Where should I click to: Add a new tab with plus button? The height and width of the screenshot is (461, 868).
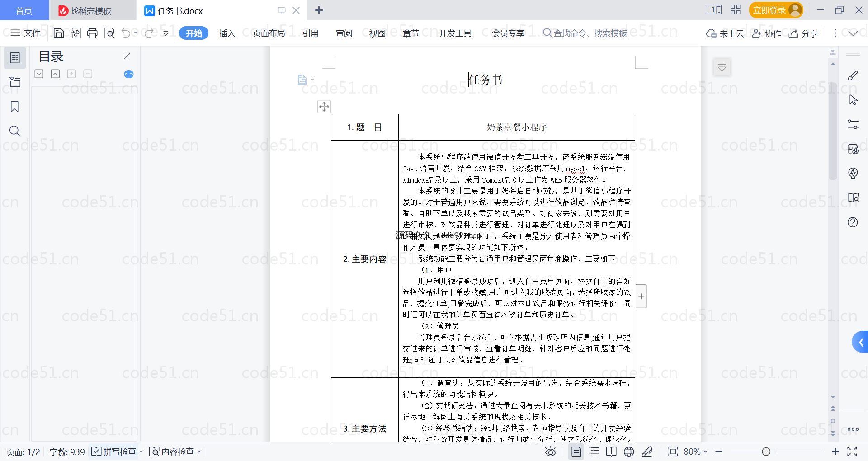319,10
